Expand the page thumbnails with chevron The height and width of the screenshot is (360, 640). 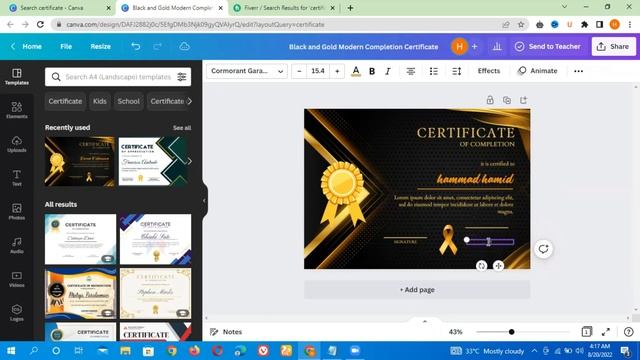click(x=424, y=321)
